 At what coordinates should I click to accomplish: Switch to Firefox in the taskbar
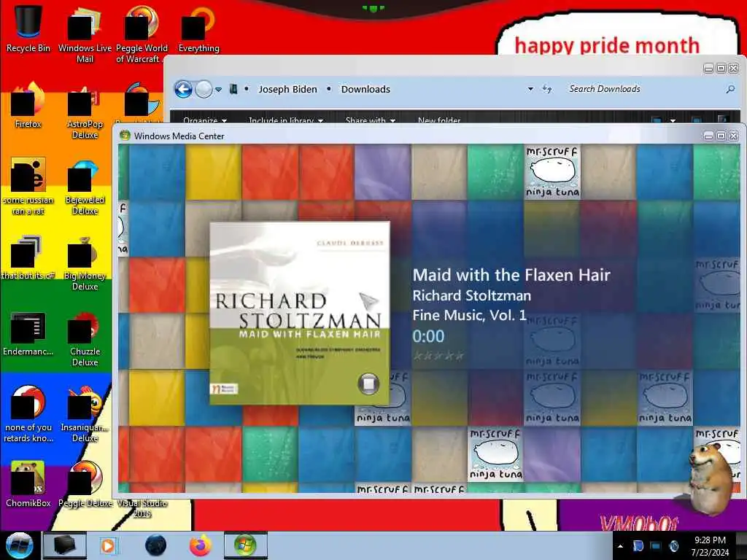coord(201,545)
